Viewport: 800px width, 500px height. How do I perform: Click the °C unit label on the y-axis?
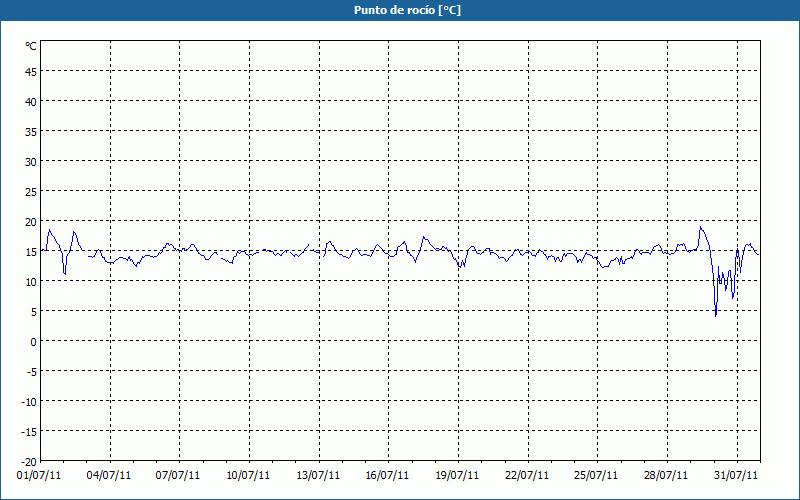(x=31, y=46)
